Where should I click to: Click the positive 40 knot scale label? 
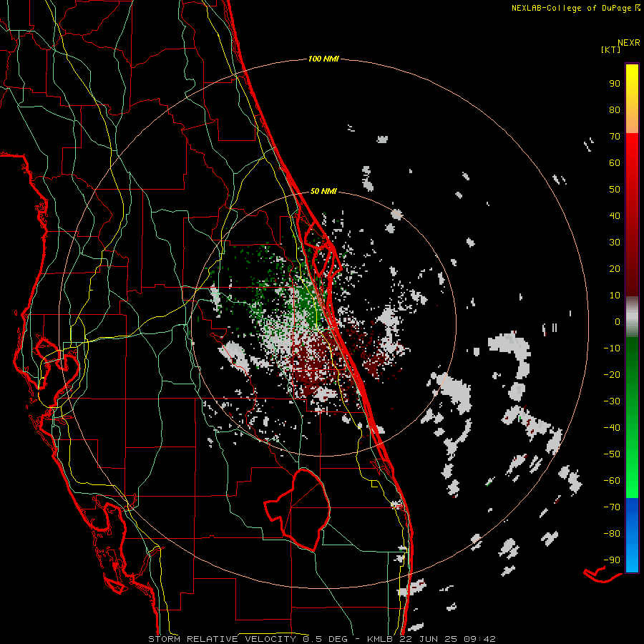click(615, 215)
